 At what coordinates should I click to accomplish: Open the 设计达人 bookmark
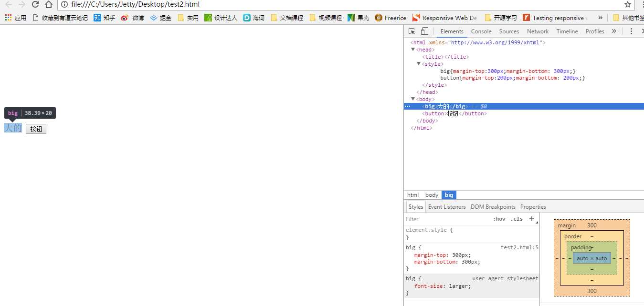[x=221, y=18]
